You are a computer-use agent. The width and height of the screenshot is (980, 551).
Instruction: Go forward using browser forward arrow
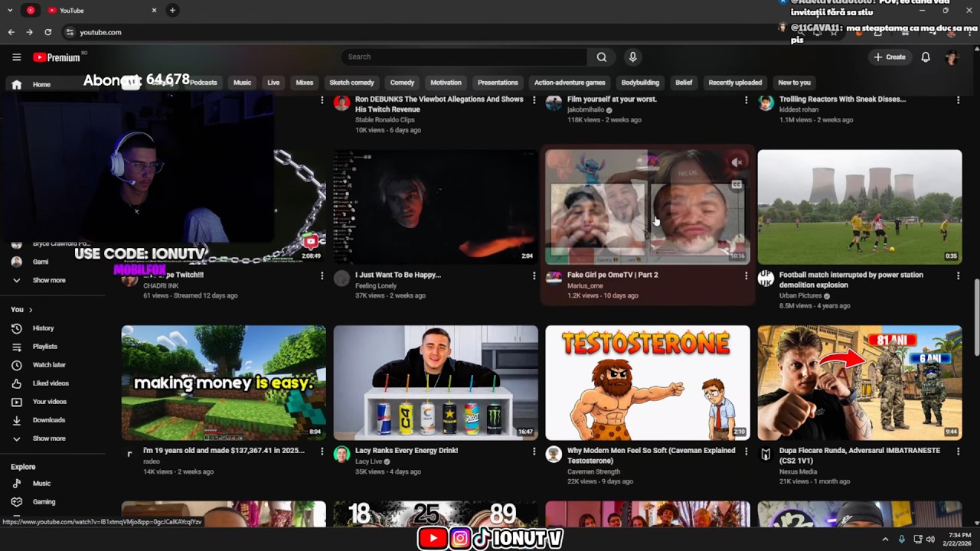pos(29,32)
